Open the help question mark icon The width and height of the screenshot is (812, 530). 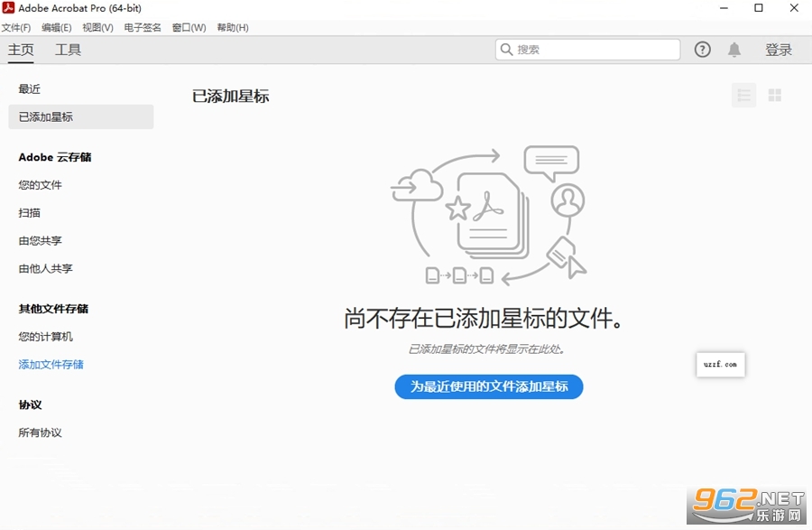coord(702,50)
